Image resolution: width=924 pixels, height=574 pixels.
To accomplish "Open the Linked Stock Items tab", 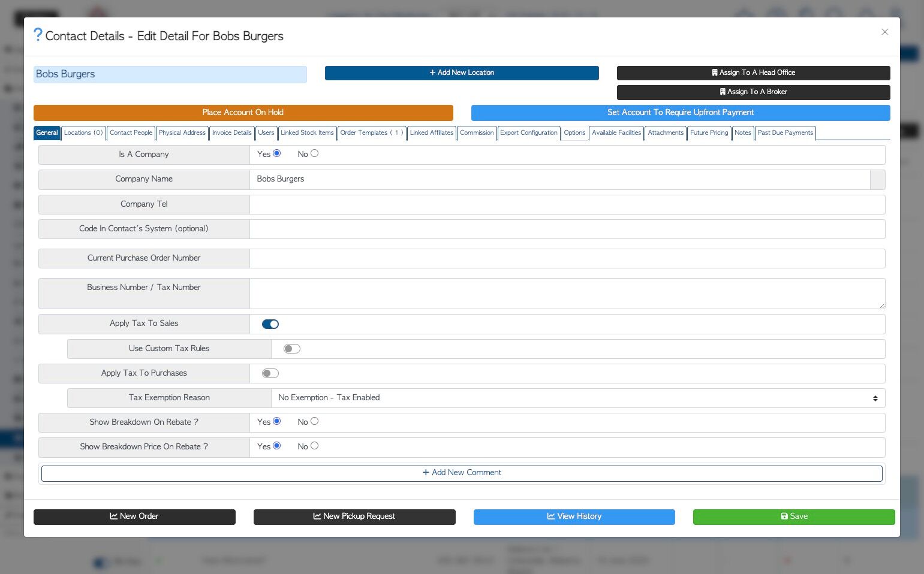I will tap(307, 133).
